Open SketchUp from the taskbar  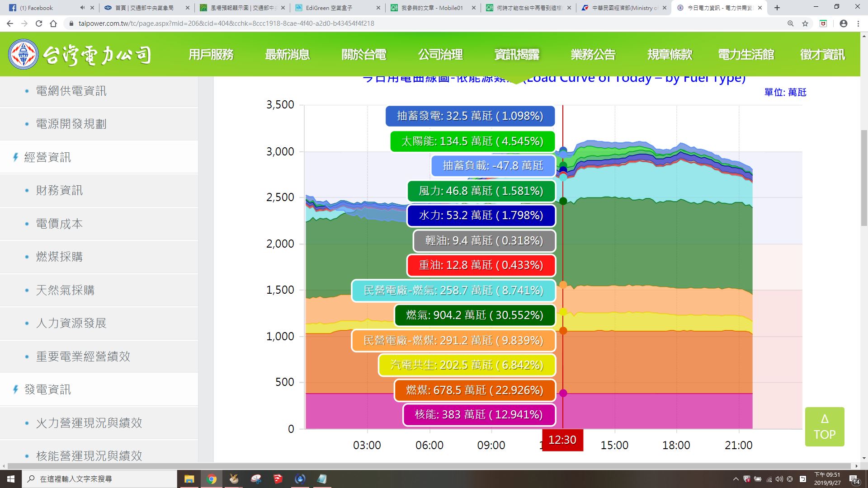tap(278, 479)
